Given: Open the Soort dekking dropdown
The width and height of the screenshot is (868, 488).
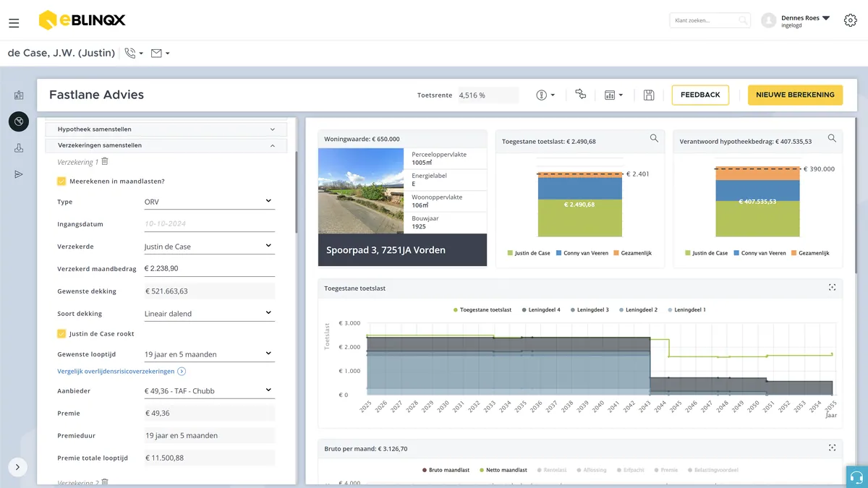Looking at the screenshot, I should tap(208, 314).
